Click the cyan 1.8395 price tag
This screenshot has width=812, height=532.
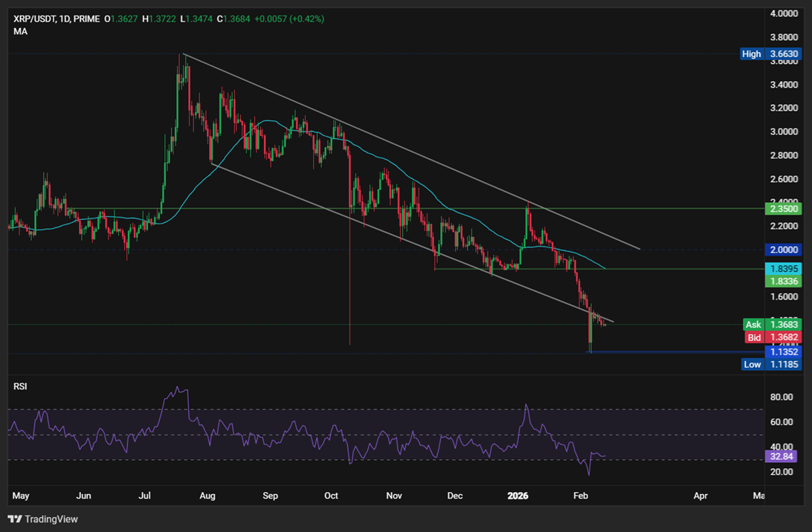click(x=782, y=267)
